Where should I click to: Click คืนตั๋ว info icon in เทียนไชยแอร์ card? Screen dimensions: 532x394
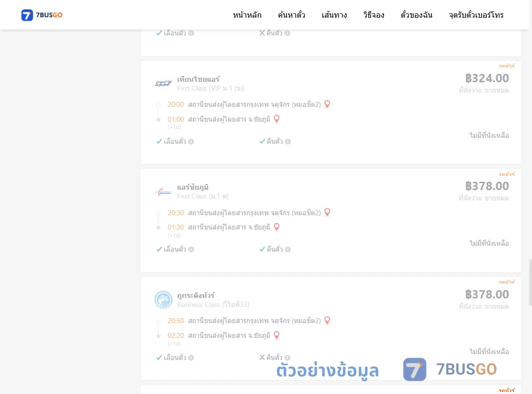(x=288, y=141)
